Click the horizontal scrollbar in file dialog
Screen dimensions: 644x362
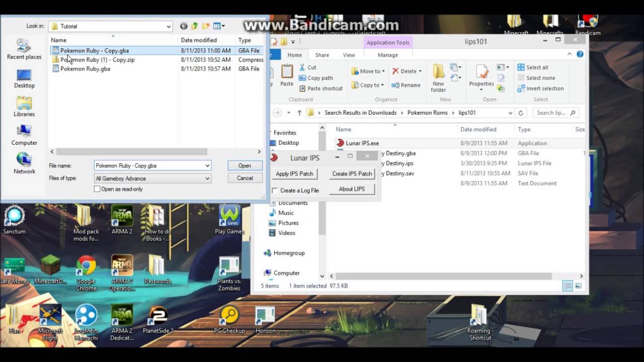pos(131,151)
